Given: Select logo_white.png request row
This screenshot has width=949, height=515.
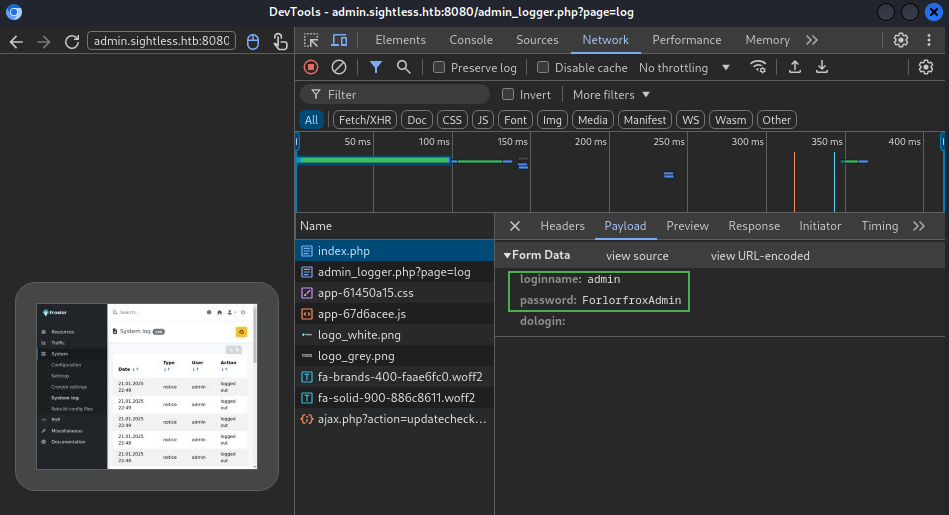Looking at the screenshot, I should click(x=395, y=335).
